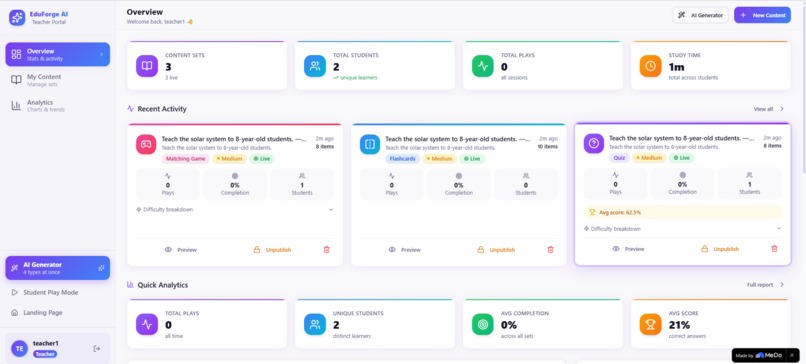The width and height of the screenshot is (806, 364).
Task: Click the TE user avatar
Action: (x=20, y=349)
